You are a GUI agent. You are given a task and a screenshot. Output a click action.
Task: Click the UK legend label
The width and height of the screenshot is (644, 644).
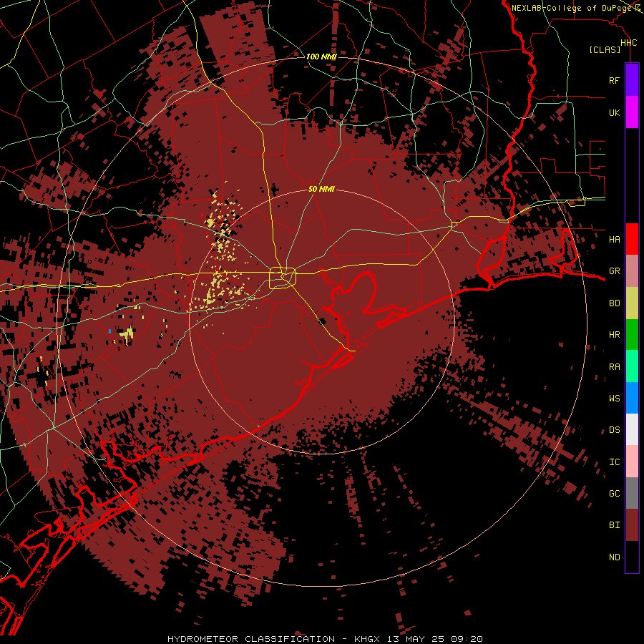coord(614,112)
